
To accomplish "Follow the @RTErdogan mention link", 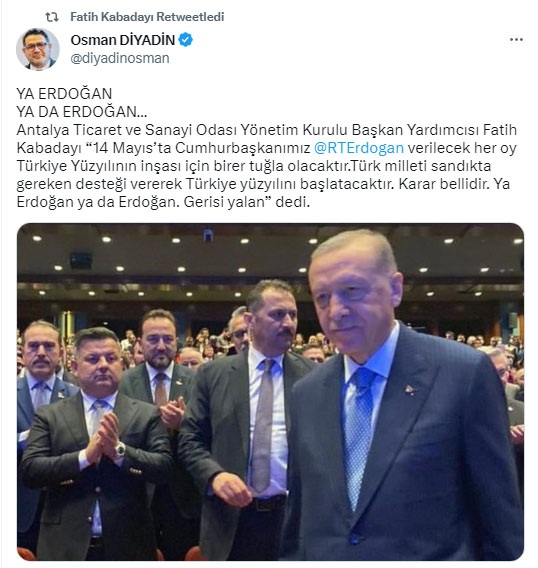I will (x=359, y=148).
